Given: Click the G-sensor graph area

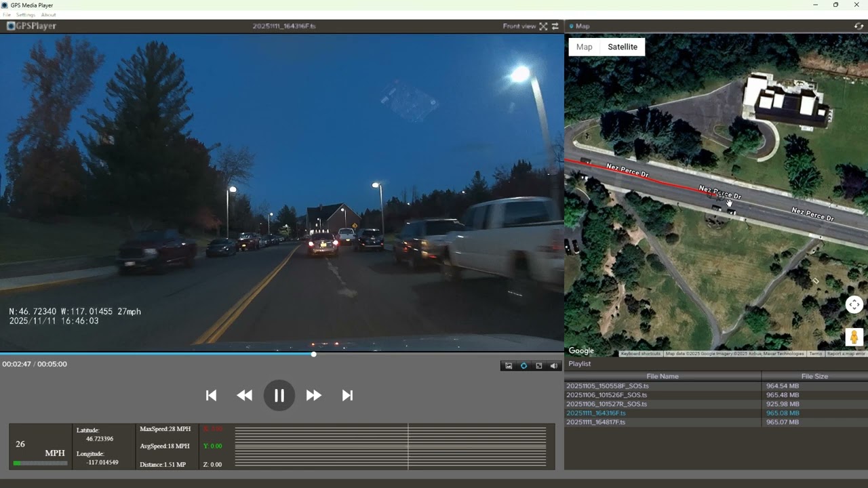Looking at the screenshot, I should [x=391, y=447].
